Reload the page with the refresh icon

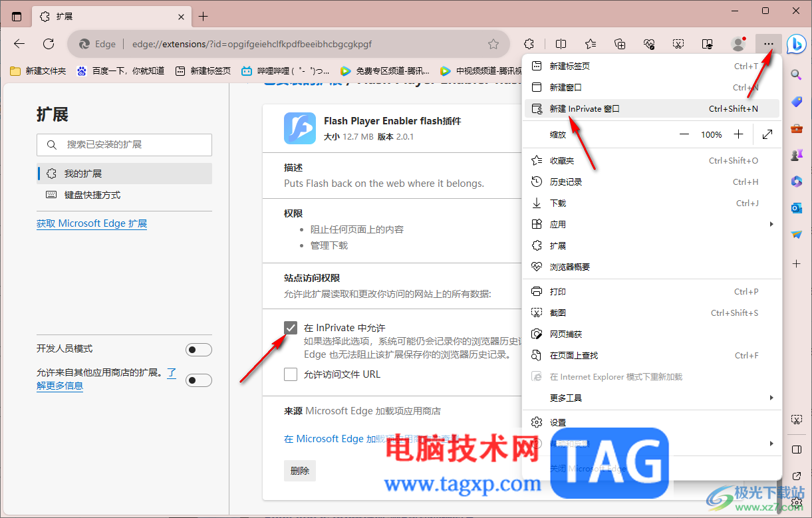tap(49, 44)
